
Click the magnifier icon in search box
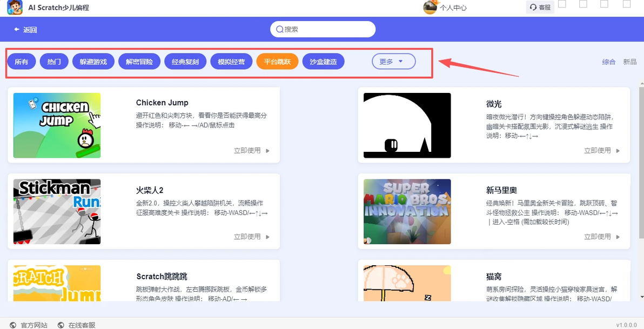tap(280, 29)
